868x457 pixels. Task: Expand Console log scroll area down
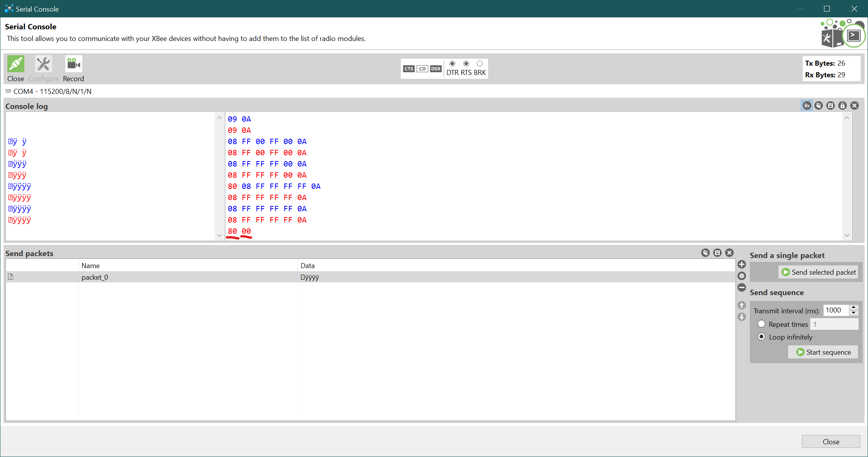click(848, 235)
